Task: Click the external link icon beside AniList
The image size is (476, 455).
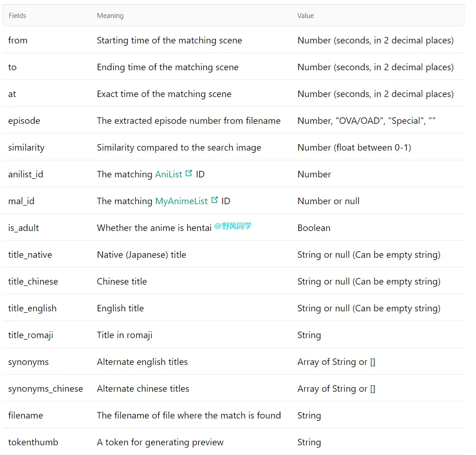Action: [189, 173]
